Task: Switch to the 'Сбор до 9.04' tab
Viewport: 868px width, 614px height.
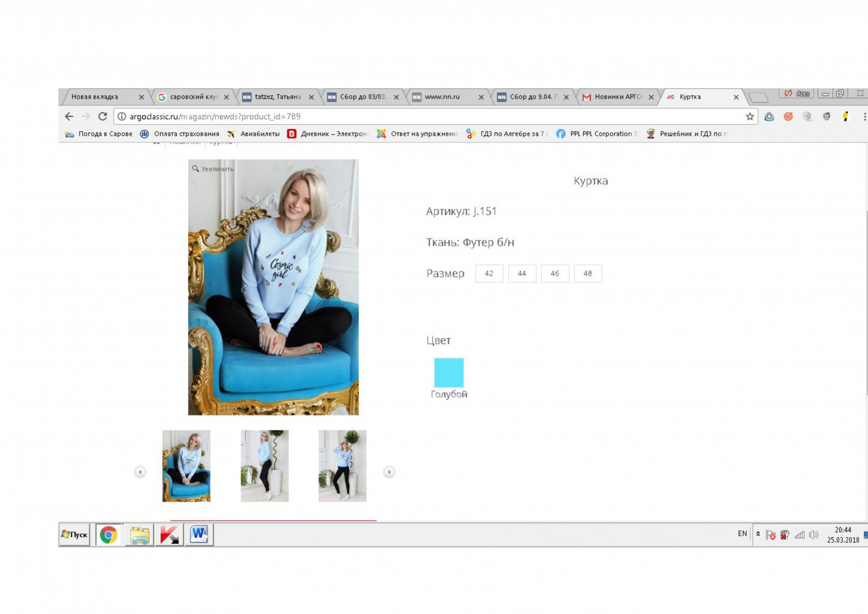Action: click(533, 97)
